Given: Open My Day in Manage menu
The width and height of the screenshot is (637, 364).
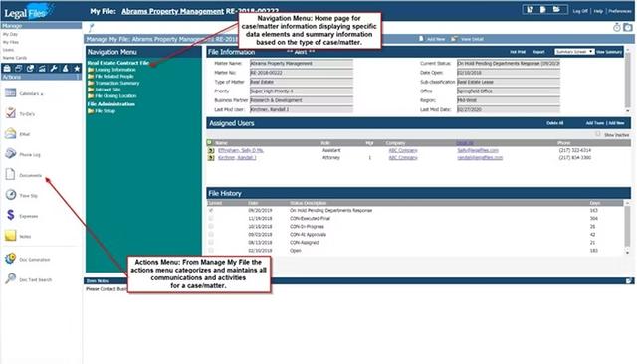Looking at the screenshot, I should [10, 34].
